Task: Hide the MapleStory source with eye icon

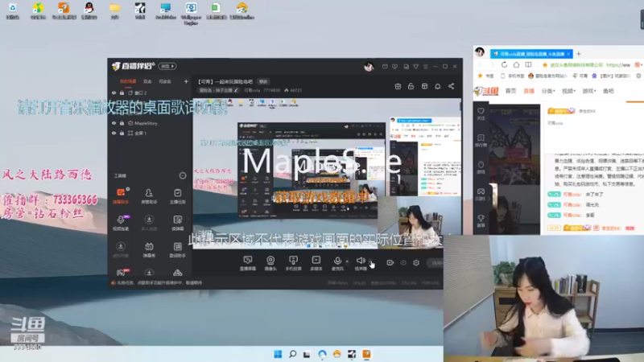Action: pos(114,123)
